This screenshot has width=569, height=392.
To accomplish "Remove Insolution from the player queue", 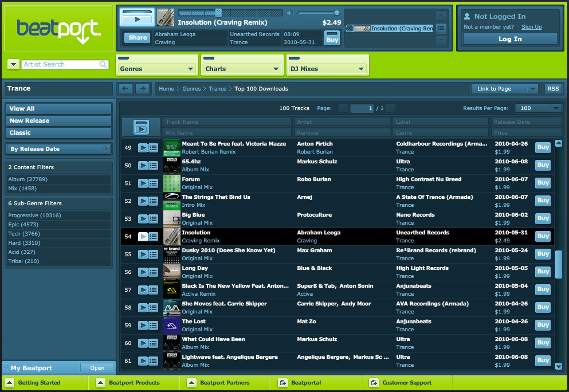I will pos(350,28).
